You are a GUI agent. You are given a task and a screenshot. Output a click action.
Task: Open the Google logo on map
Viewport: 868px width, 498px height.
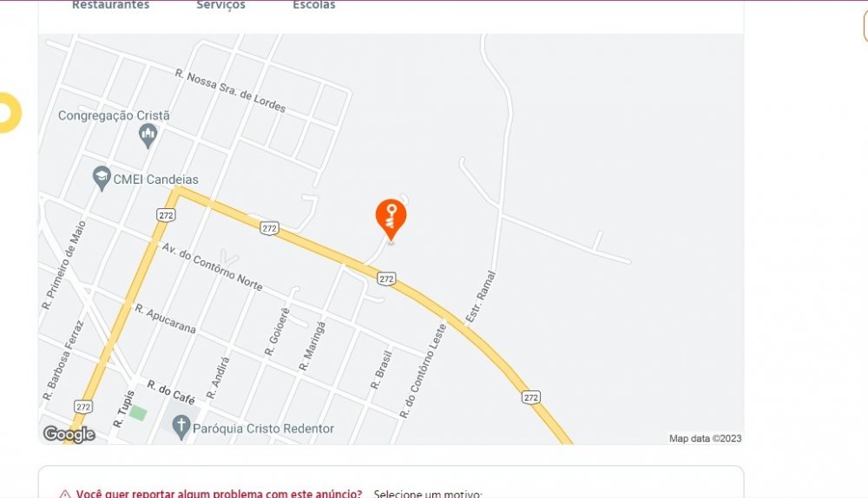tap(69, 435)
